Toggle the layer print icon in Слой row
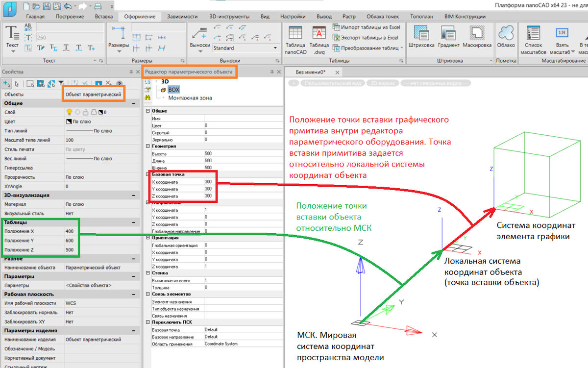The height and width of the screenshot is (368, 588). [93, 112]
